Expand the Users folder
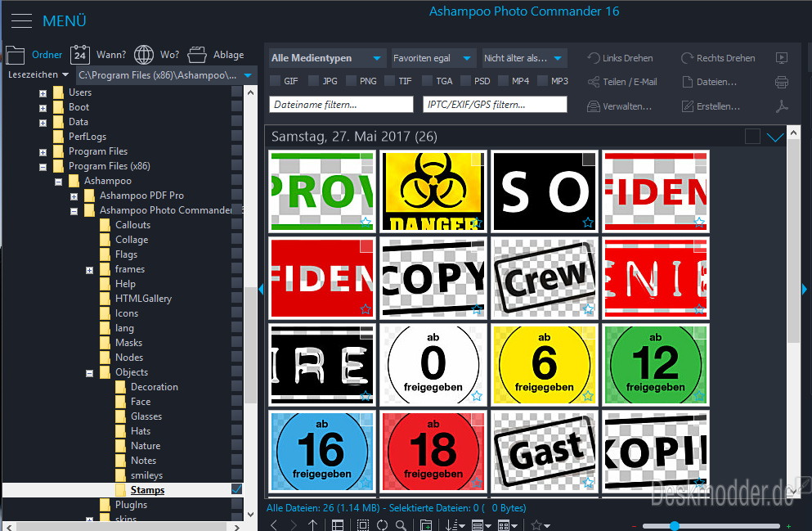Screen dimensions: 812x531 tap(43, 94)
